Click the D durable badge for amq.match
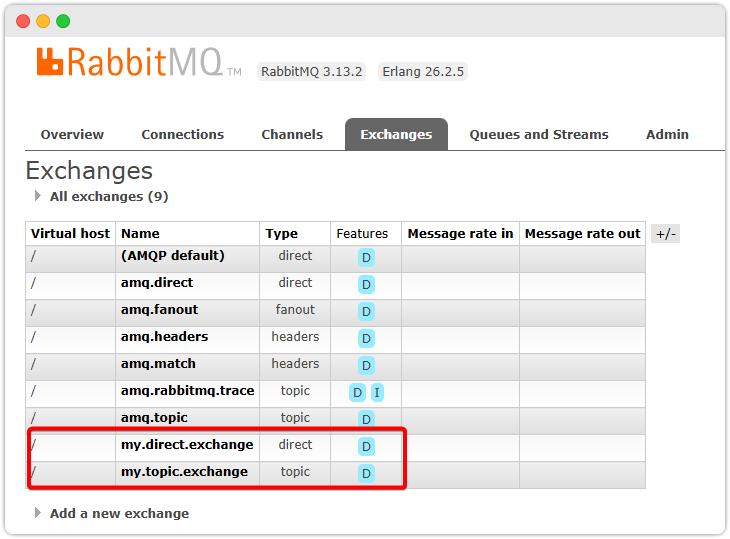This screenshot has height=539, width=730. [x=366, y=365]
